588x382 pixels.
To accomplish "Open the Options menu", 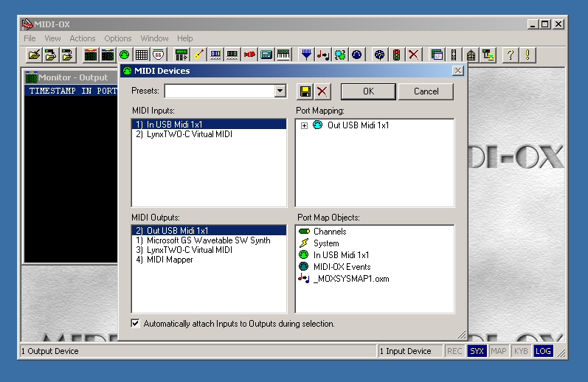I will coord(118,38).
